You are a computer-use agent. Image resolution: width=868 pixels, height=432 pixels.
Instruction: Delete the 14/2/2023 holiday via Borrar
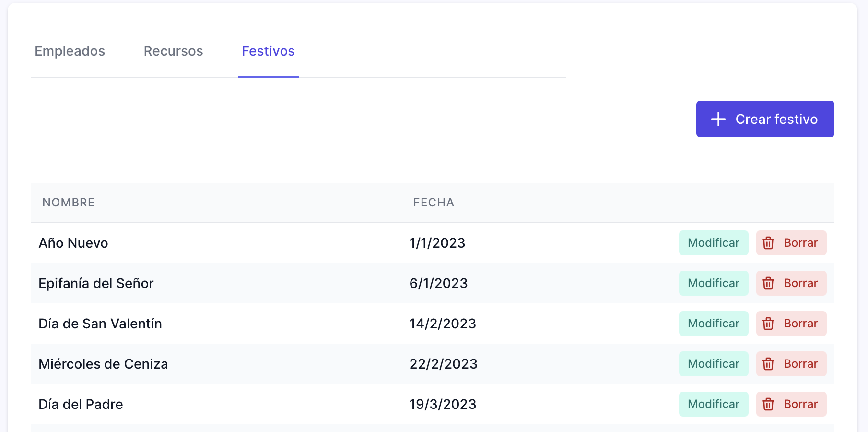(791, 324)
